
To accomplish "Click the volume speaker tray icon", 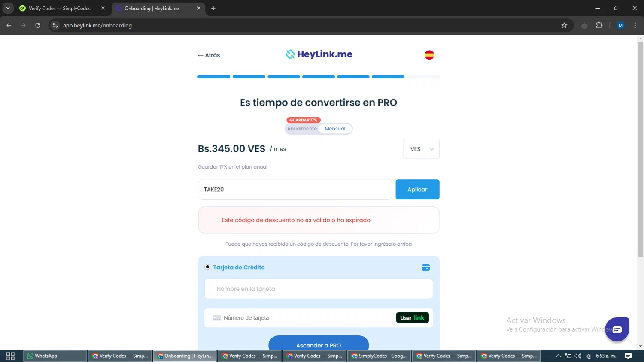I will (578, 356).
